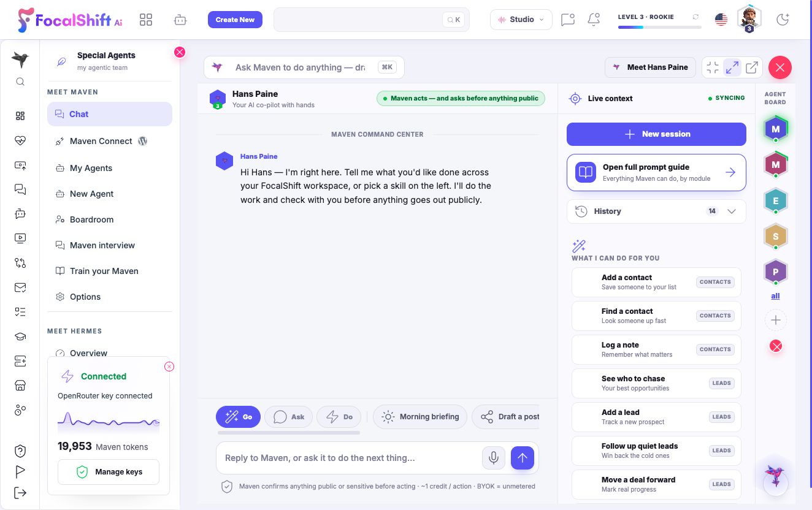812x510 pixels.
Task: Click the Meet Hans Paine button
Action: click(651, 67)
